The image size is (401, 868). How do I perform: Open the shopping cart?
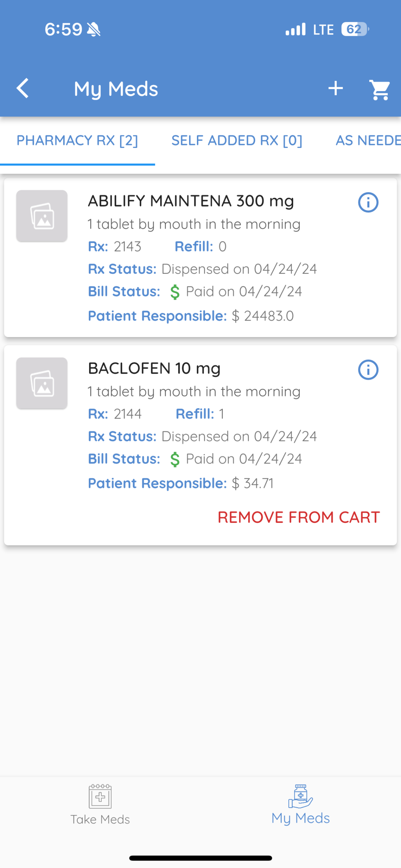[380, 90]
